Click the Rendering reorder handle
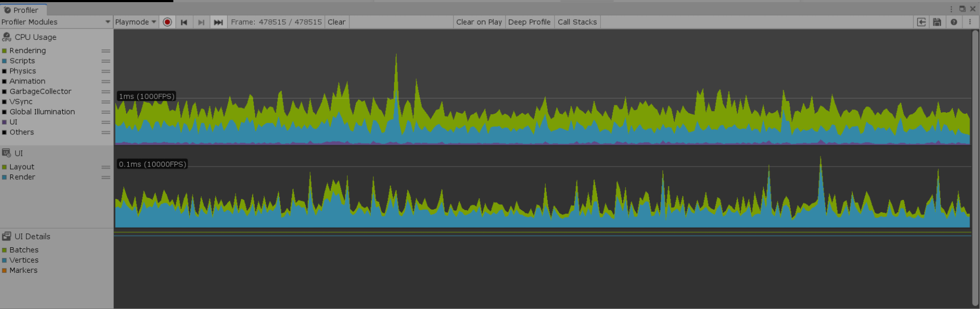 click(106, 51)
